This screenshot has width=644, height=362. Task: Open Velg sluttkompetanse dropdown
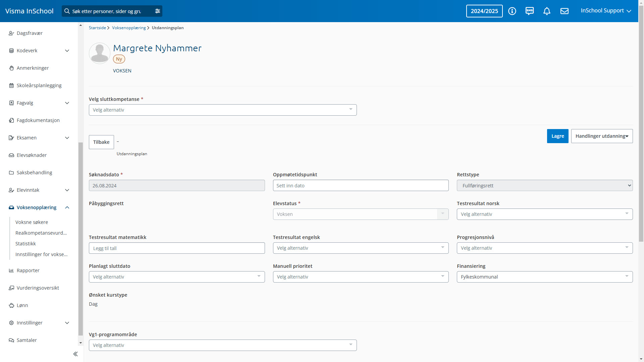tap(222, 110)
